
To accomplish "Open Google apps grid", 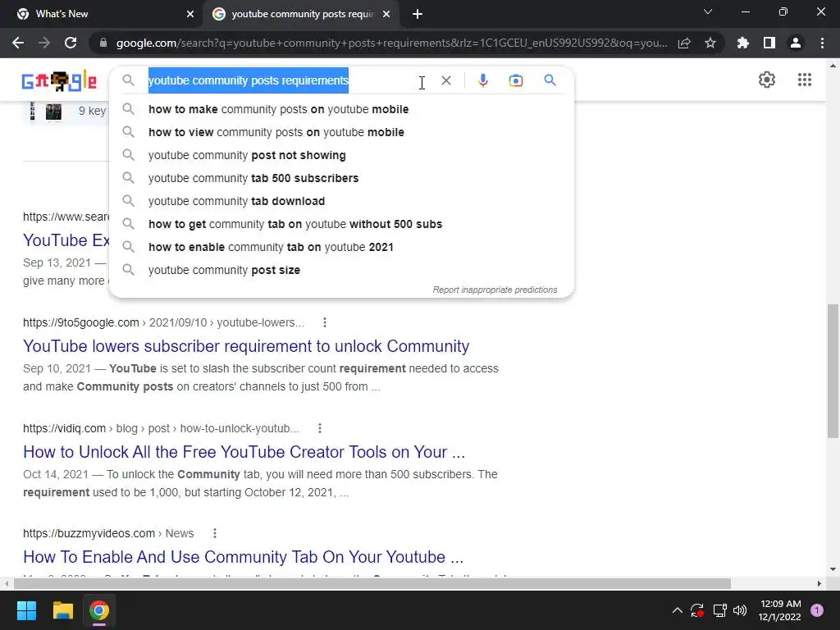I will click(x=804, y=80).
